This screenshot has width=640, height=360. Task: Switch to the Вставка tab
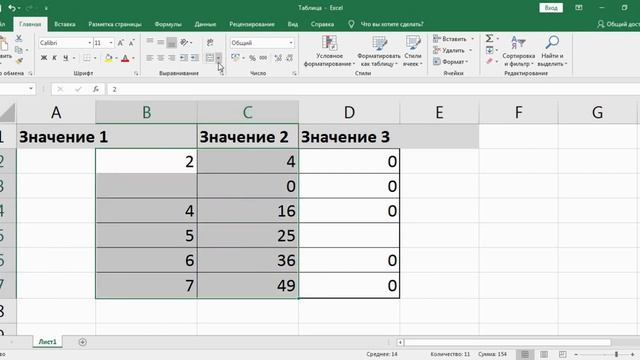pos(65,24)
